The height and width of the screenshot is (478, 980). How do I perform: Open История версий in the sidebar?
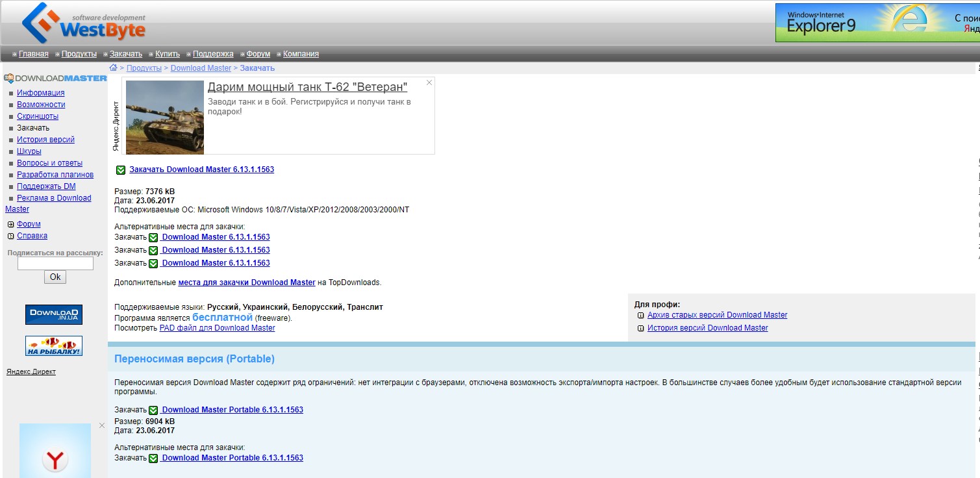coord(45,140)
